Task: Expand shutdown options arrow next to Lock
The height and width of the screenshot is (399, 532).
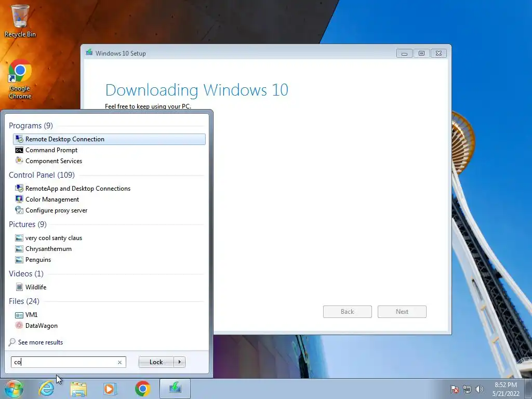Action: (x=179, y=362)
